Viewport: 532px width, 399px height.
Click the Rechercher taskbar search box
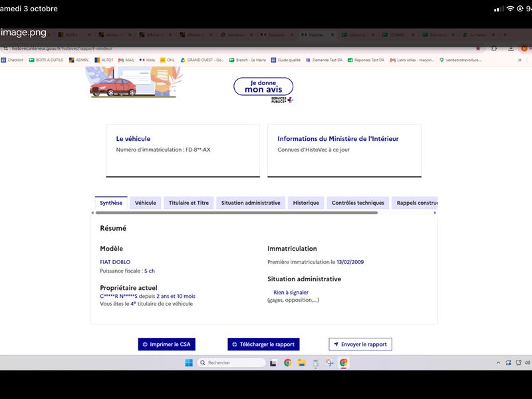231,362
